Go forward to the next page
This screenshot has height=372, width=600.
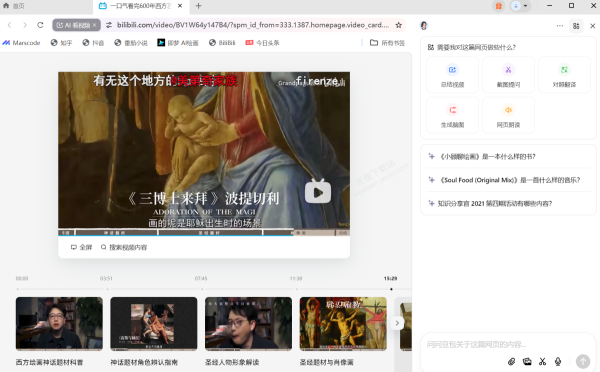tap(25, 25)
